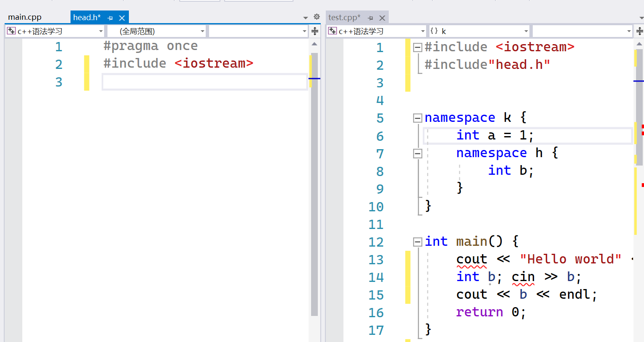Split the head.h editor window
644x342 pixels.
[315, 31]
